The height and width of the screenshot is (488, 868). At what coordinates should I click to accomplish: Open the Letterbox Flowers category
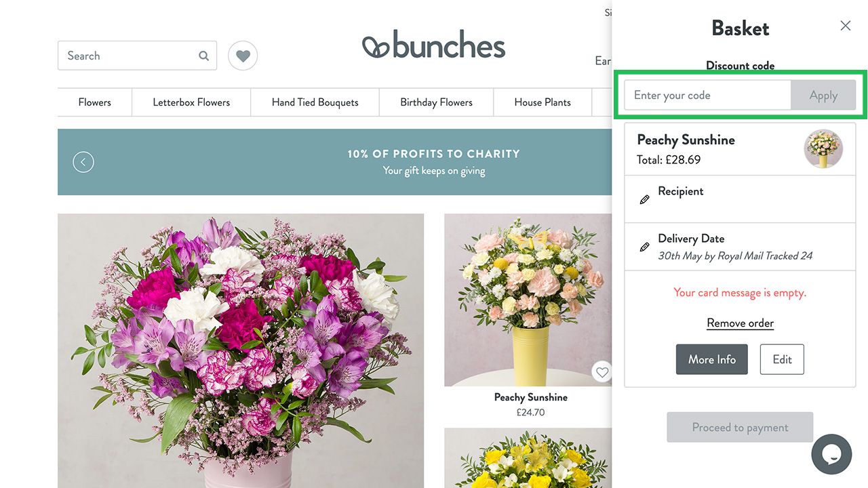click(x=191, y=102)
